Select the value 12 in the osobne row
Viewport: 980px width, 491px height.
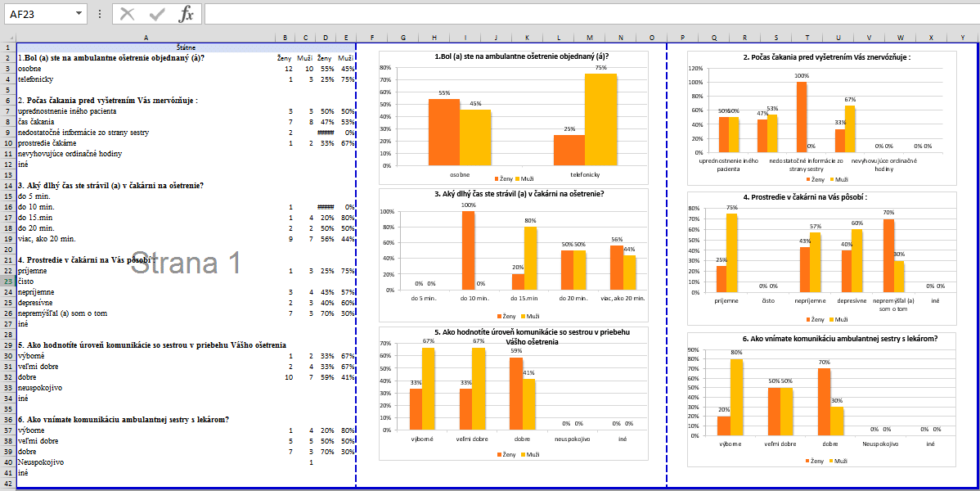[x=285, y=69]
